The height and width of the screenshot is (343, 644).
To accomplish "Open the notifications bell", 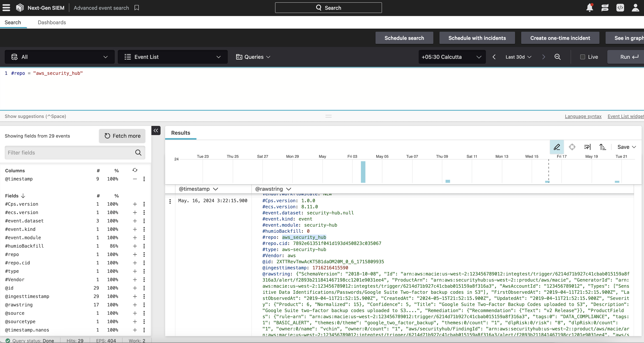I will point(589,8).
